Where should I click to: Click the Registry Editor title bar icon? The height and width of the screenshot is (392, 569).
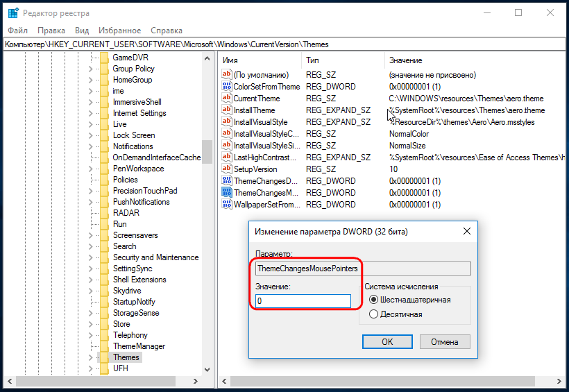pyautogui.click(x=12, y=13)
